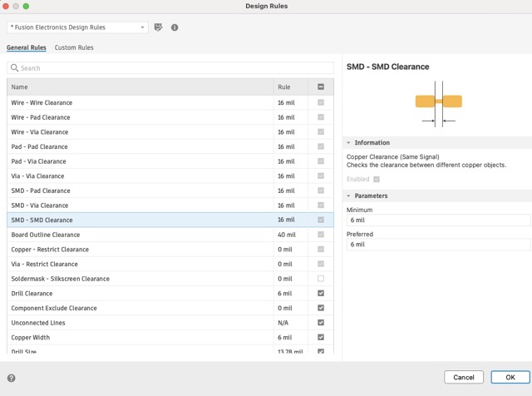Screen dimensions: 532x396
Task: Toggle all rules checkbox in header
Action: pyautogui.click(x=321, y=87)
